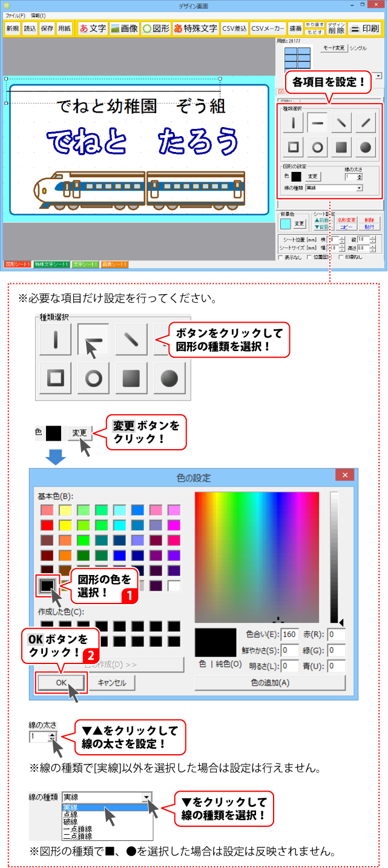Image resolution: width=388 pixels, height=868 pixels.
Task: Toggle the 位置固定 checkbox
Action: click(309, 257)
